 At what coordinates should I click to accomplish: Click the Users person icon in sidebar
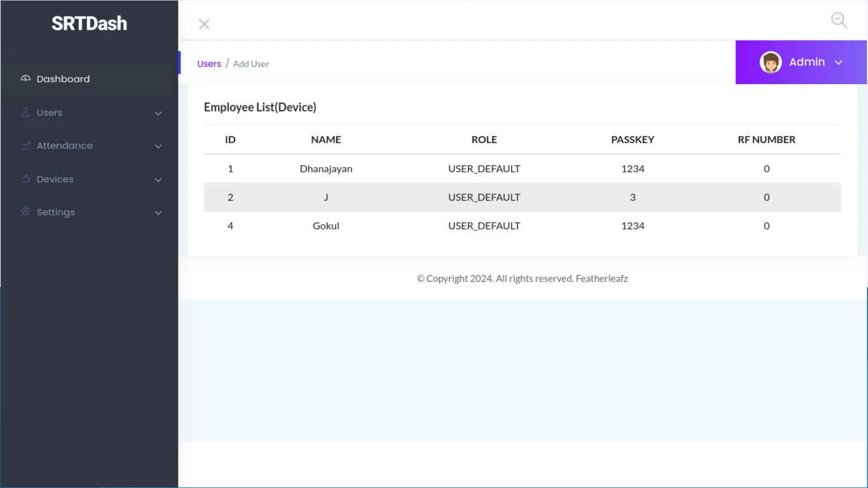tap(25, 112)
